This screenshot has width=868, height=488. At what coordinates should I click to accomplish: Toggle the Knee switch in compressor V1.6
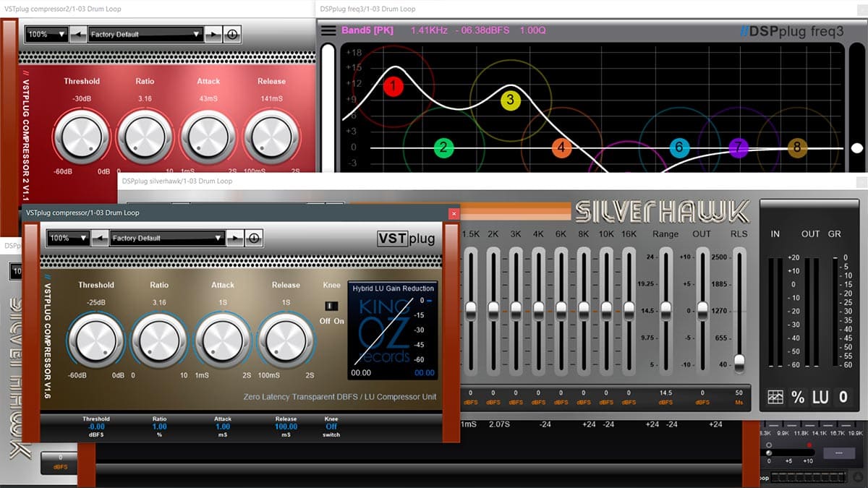click(333, 305)
